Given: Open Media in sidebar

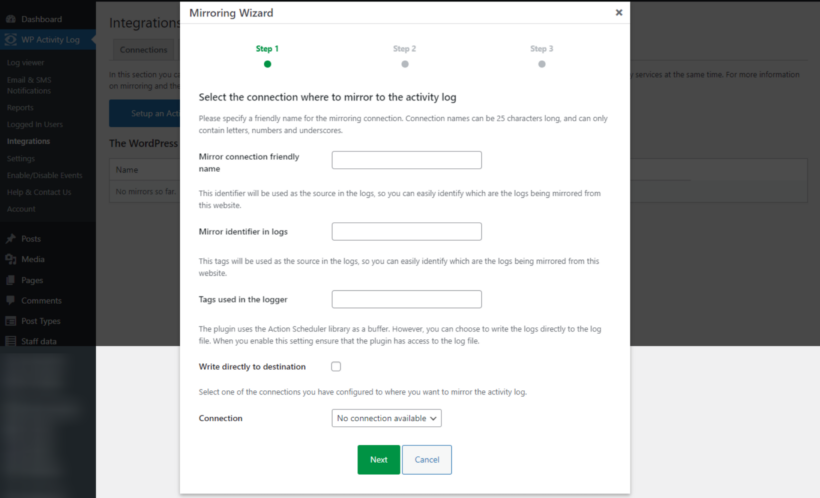Looking at the screenshot, I should point(32,259).
